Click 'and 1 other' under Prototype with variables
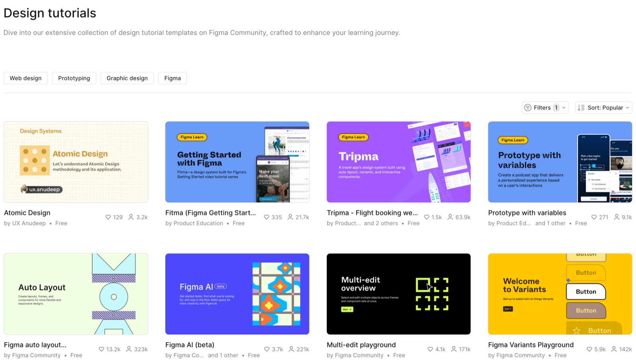636x364 pixels. pos(550,223)
